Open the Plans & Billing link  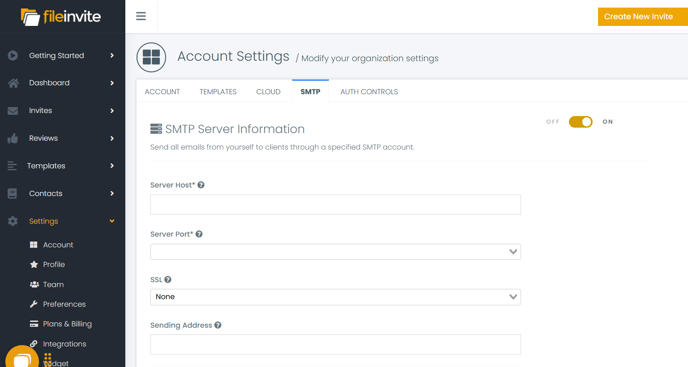point(68,324)
